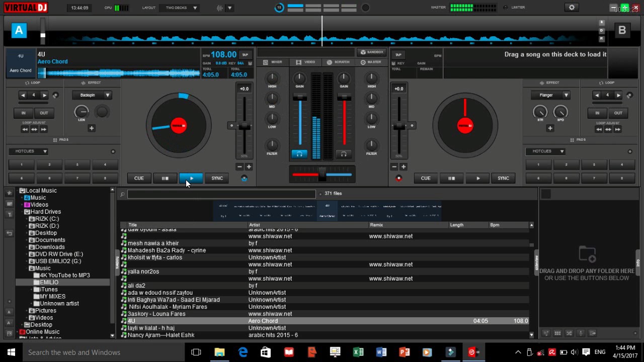Click deck B FILTER knob
The width and height of the screenshot is (644, 362).
[371, 145]
